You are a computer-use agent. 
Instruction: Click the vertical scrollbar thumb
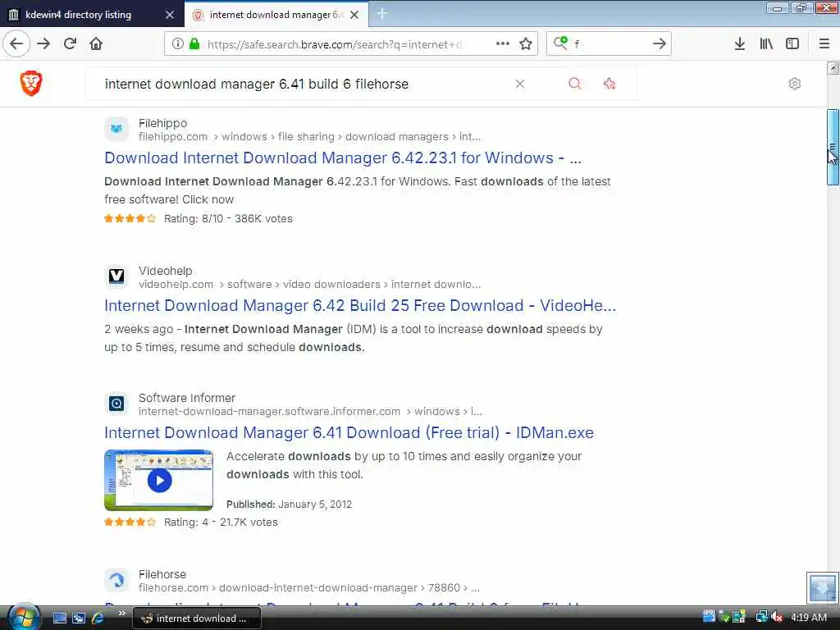pos(833,148)
